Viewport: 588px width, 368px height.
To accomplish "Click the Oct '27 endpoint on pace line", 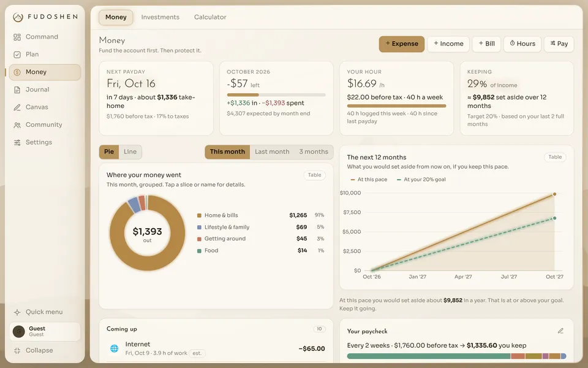I will pos(554,194).
